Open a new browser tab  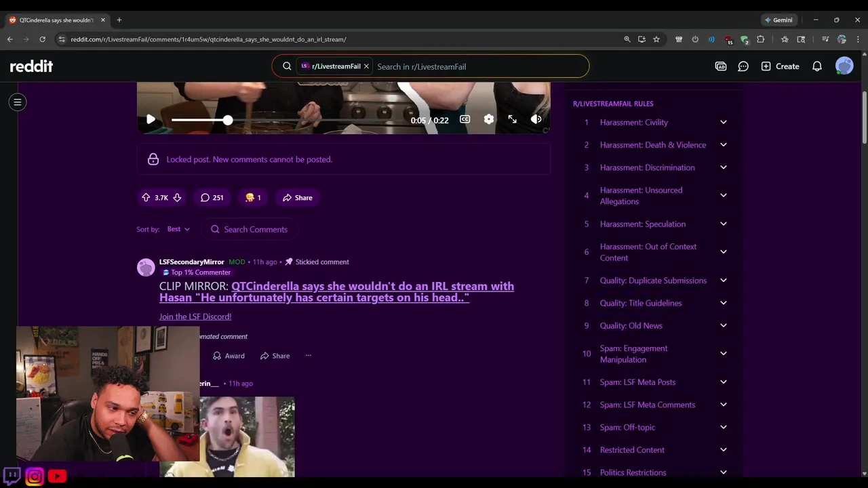pyautogui.click(x=119, y=20)
